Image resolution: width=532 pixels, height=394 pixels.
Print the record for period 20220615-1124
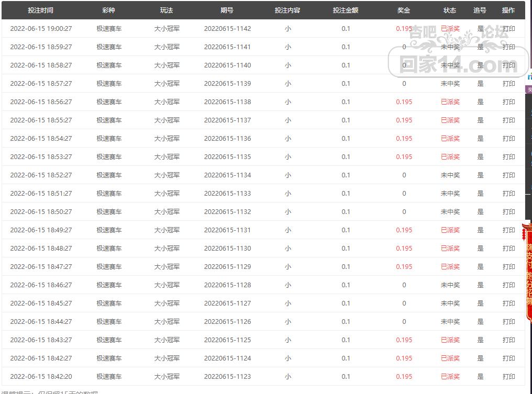click(x=508, y=358)
